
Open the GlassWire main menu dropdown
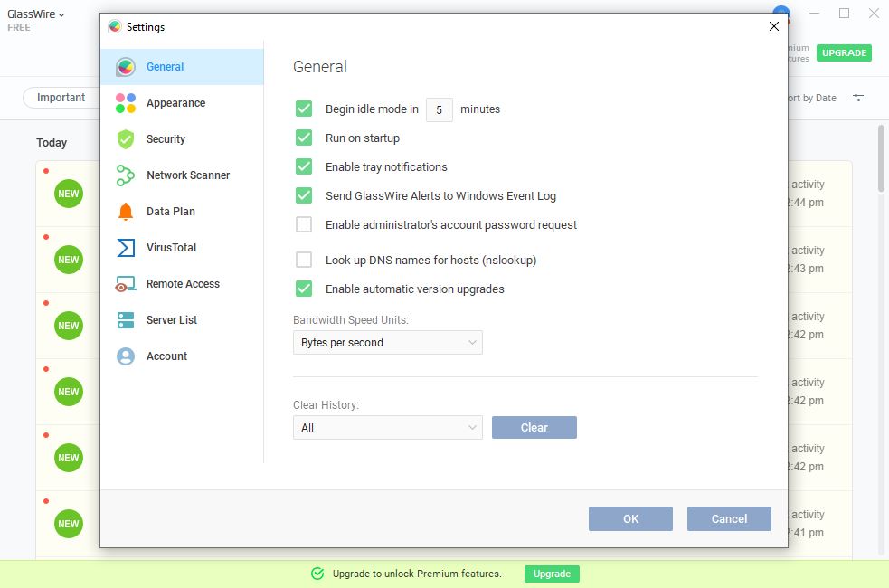pyautogui.click(x=35, y=14)
